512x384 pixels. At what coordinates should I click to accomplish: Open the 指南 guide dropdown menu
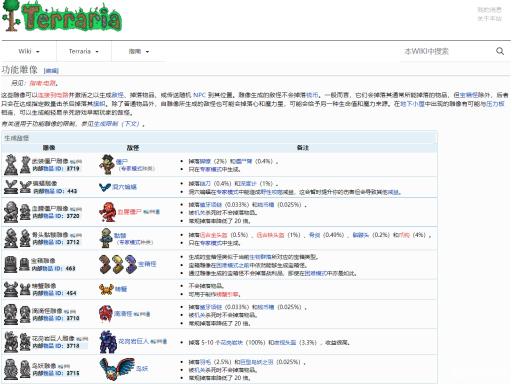pyautogui.click(x=139, y=51)
